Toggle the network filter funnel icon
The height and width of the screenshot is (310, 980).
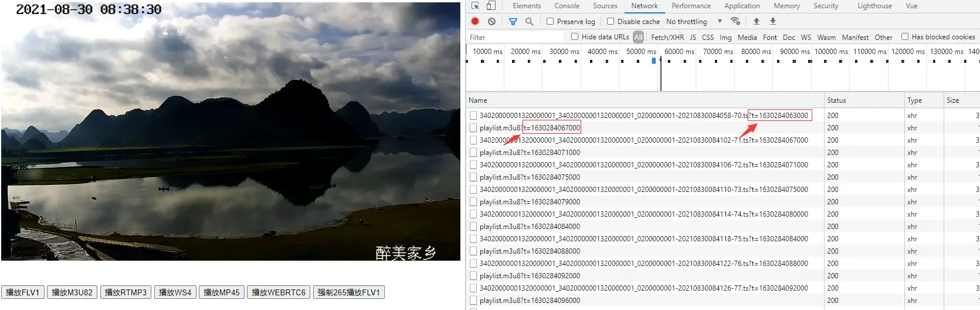click(x=513, y=21)
